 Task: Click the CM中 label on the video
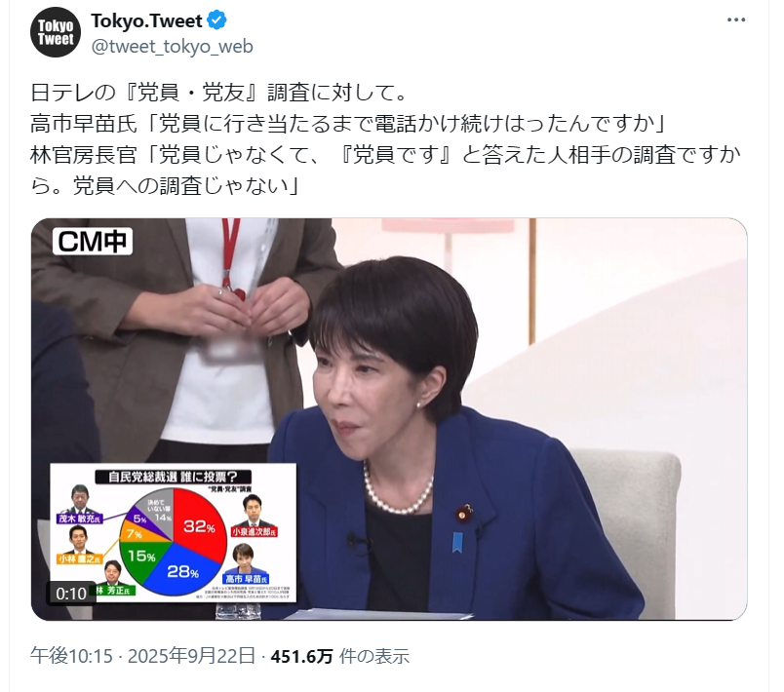(93, 242)
